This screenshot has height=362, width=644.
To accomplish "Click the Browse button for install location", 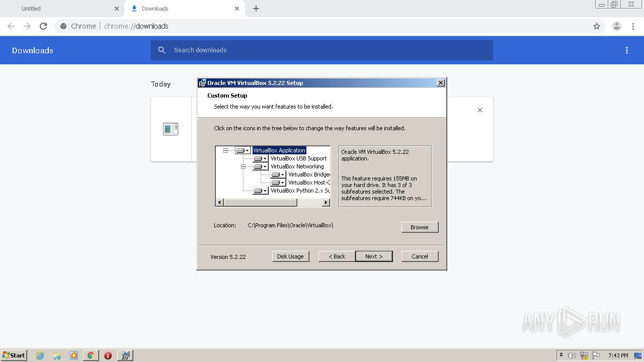I will [420, 227].
